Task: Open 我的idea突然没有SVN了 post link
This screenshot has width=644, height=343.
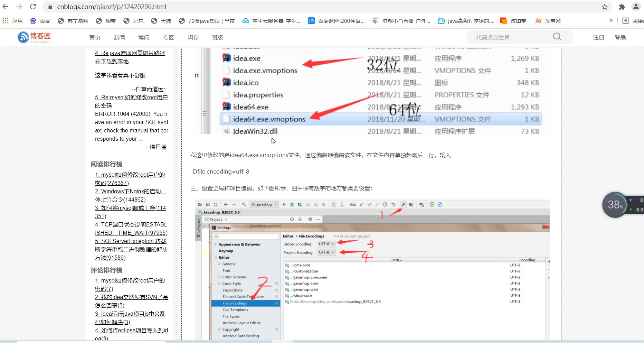Action: tap(132, 301)
